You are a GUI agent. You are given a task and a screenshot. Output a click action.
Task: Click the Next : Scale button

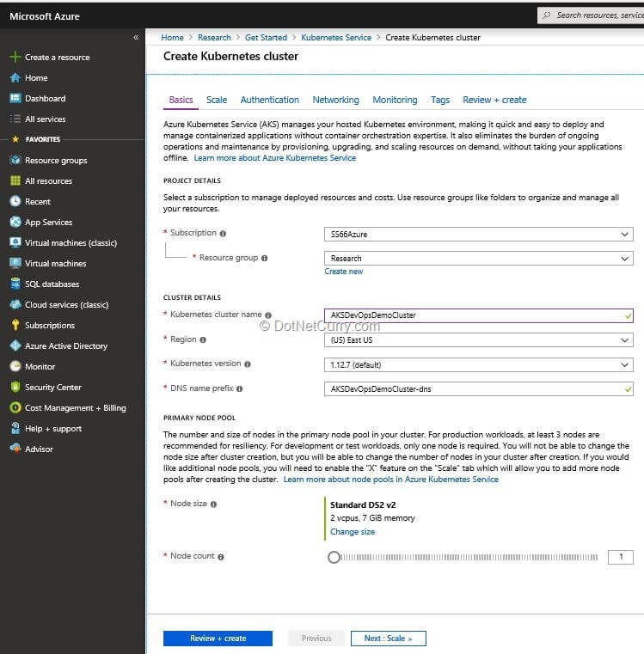pos(388,639)
